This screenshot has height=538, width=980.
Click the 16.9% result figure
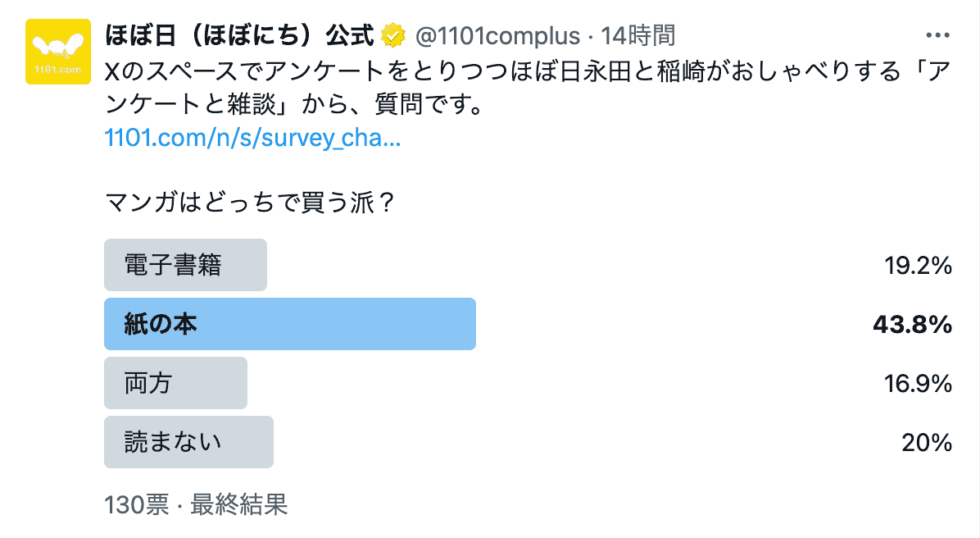917,384
